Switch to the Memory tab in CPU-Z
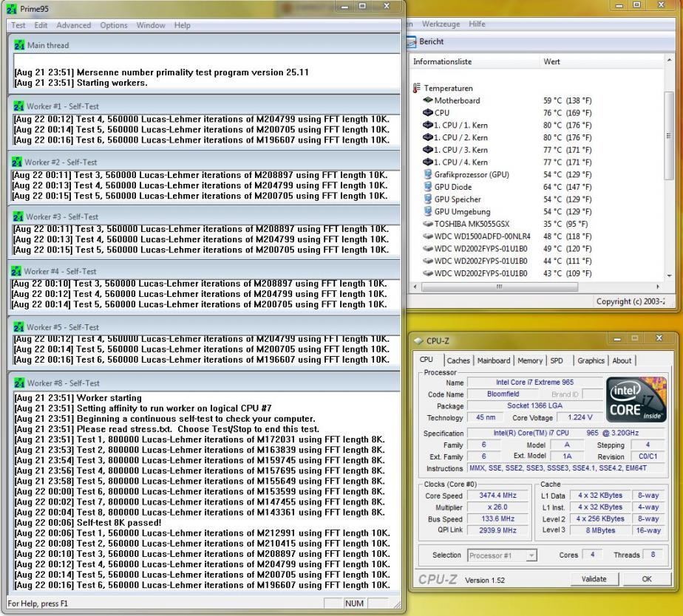This screenshot has height=616, width=683. tap(530, 360)
